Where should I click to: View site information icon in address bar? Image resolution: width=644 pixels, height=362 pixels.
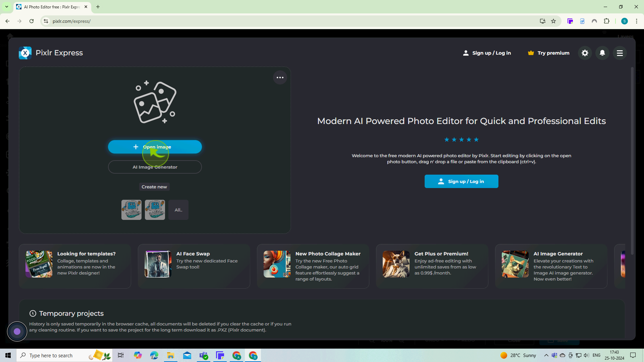46,21
